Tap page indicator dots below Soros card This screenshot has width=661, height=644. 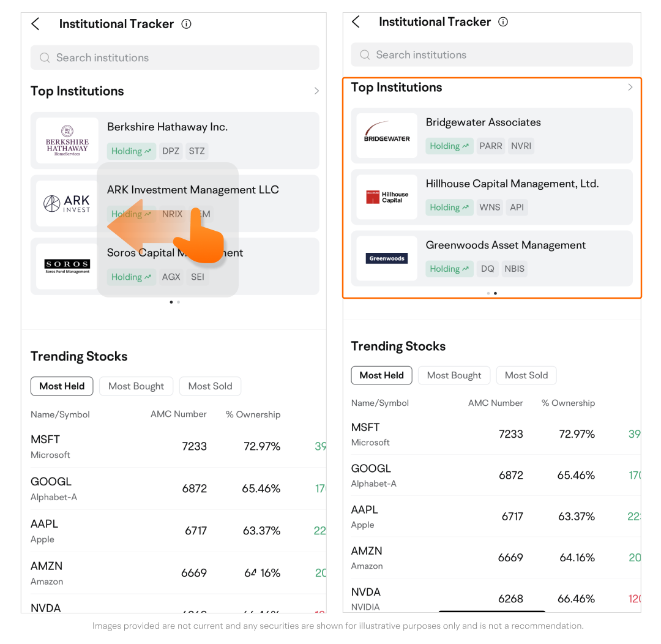click(174, 302)
